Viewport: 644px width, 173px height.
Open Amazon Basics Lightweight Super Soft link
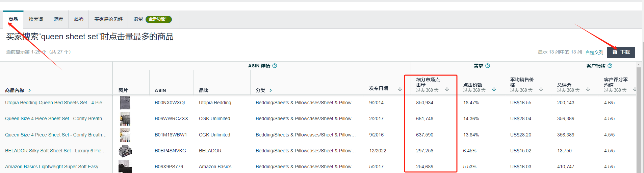55,167
